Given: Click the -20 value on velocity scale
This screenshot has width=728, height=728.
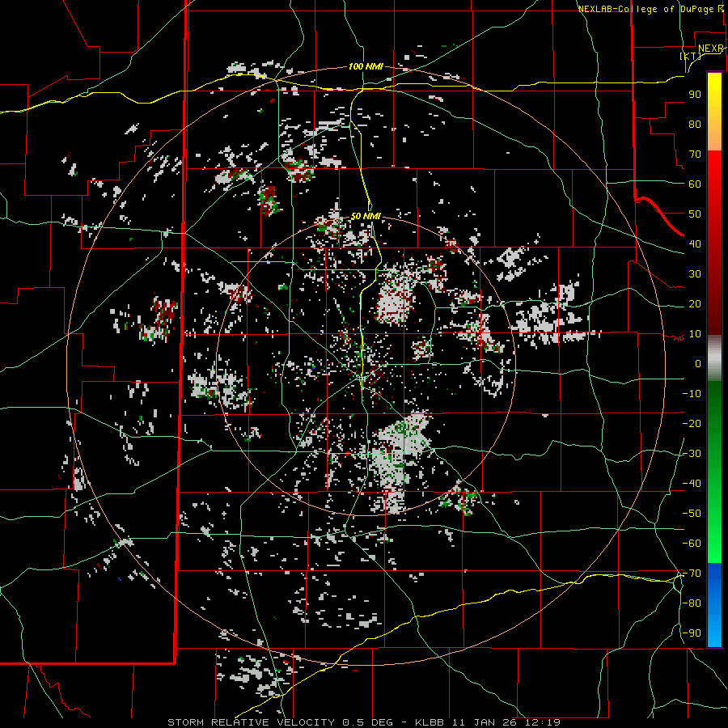Looking at the screenshot, I should pos(692,424).
